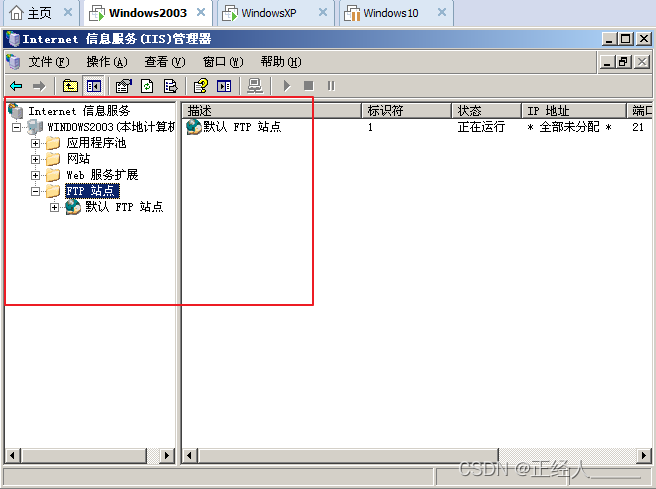Expand the 默认 FTP 站点 tree node
The image size is (656, 489).
(x=54, y=207)
